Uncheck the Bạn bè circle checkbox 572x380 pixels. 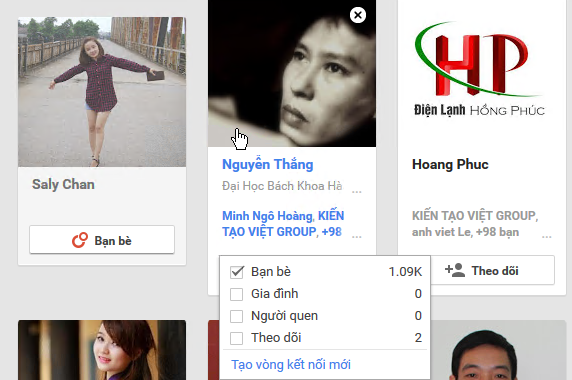237,272
